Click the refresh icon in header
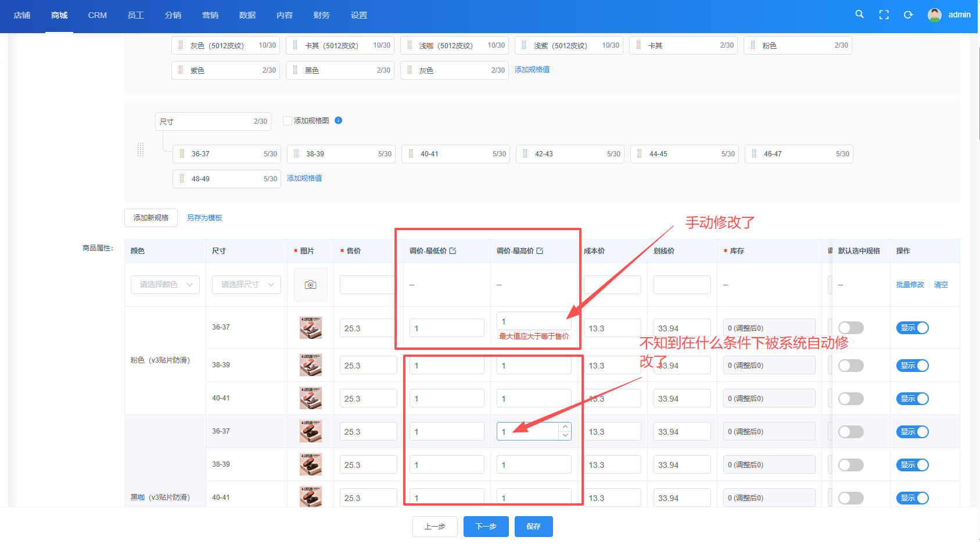Image resolution: width=980 pixels, height=544 pixels. pyautogui.click(x=908, y=15)
